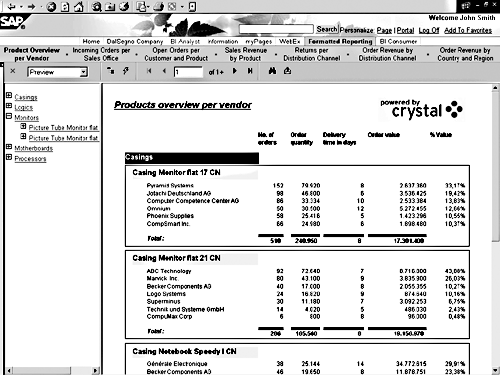Toggle the group tree icon

[111, 70]
